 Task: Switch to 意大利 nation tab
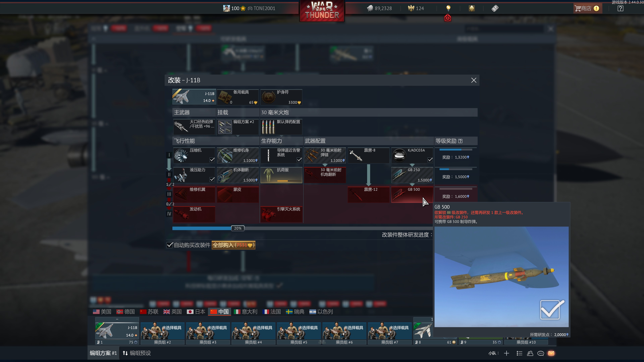pos(246,312)
